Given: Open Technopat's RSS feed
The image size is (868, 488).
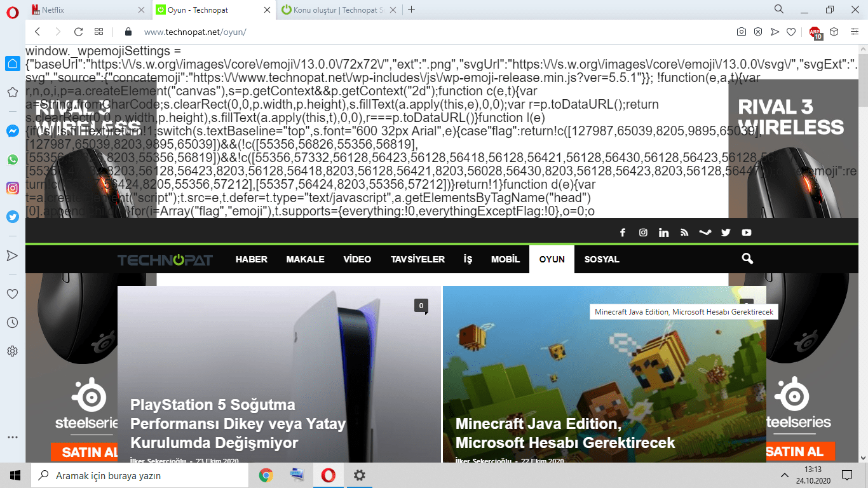Looking at the screenshot, I should (x=684, y=233).
